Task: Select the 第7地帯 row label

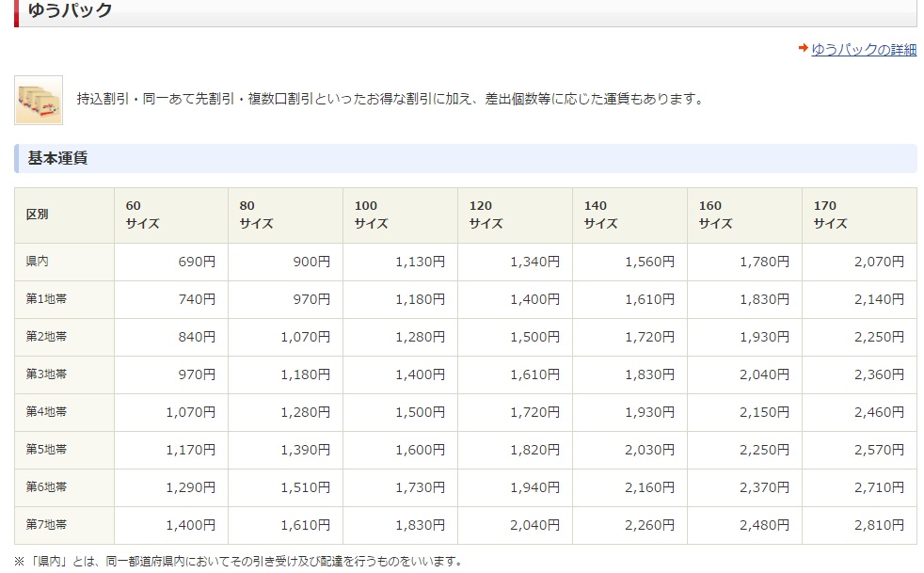Action: (64, 525)
